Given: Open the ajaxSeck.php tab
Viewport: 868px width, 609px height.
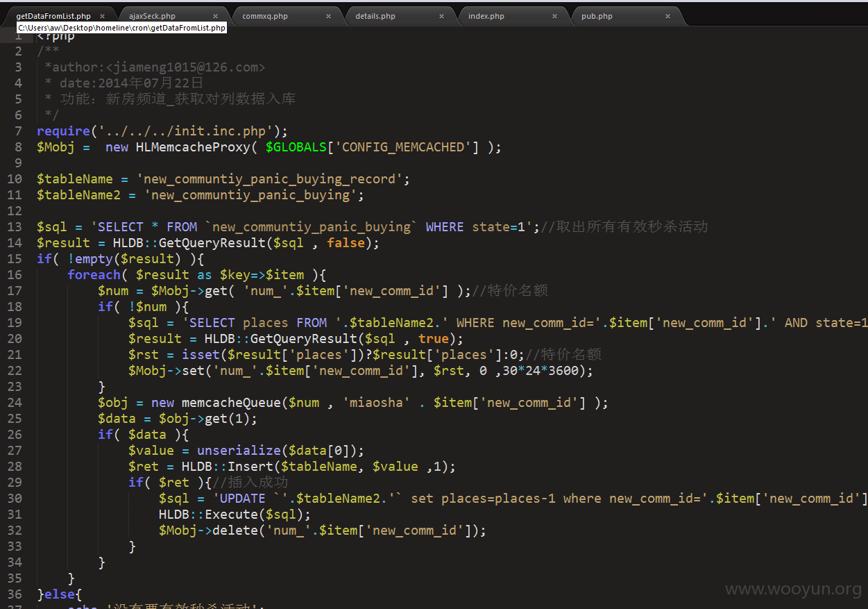Looking at the screenshot, I should 152,16.
